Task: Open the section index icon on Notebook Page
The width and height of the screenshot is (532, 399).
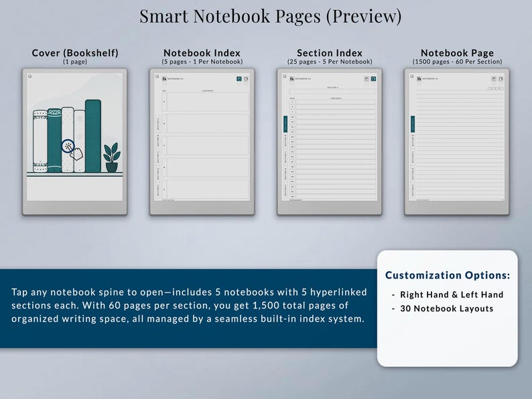Action: point(501,78)
